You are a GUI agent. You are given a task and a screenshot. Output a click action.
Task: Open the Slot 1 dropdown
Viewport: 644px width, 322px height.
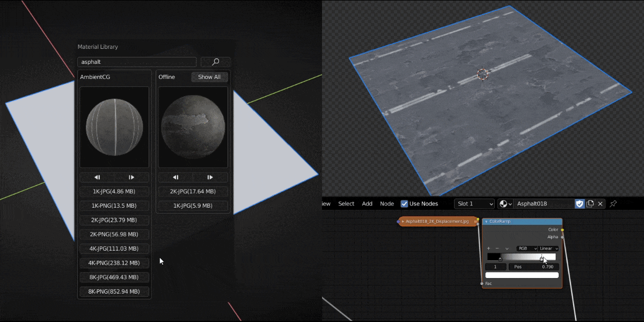click(474, 204)
